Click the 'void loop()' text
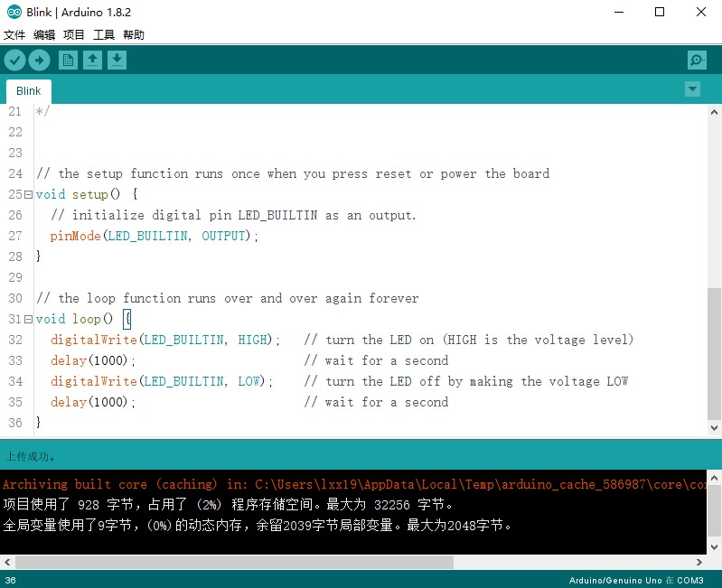Image resolution: width=722 pixels, height=588 pixels. tap(74, 319)
